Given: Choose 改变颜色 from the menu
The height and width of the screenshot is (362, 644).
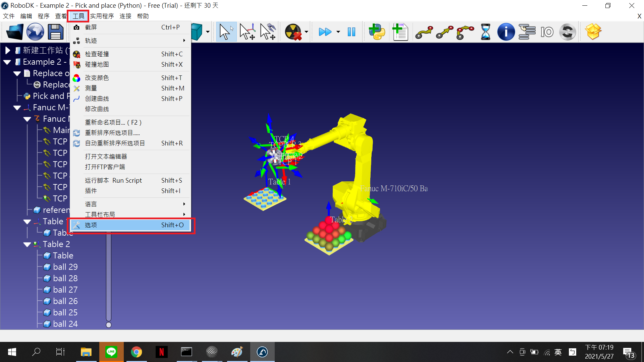Looking at the screenshot, I should tap(97, 78).
